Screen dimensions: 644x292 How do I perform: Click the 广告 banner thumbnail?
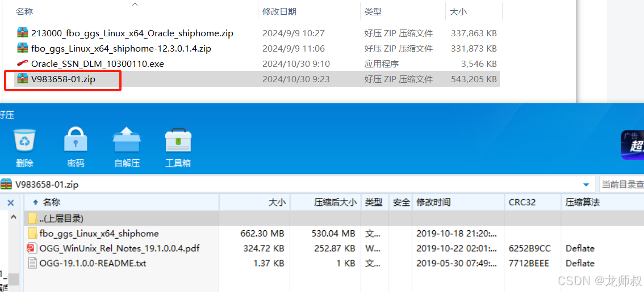[x=632, y=145]
